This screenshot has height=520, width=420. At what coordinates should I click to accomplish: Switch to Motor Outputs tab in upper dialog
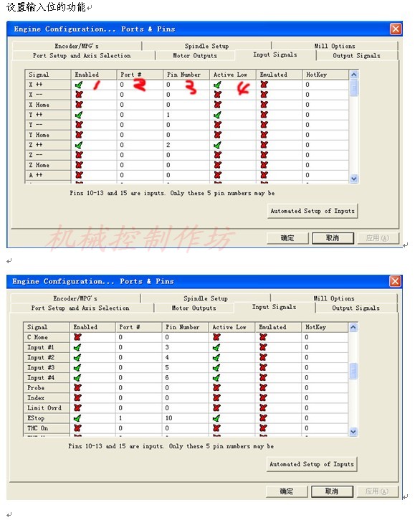195,56
